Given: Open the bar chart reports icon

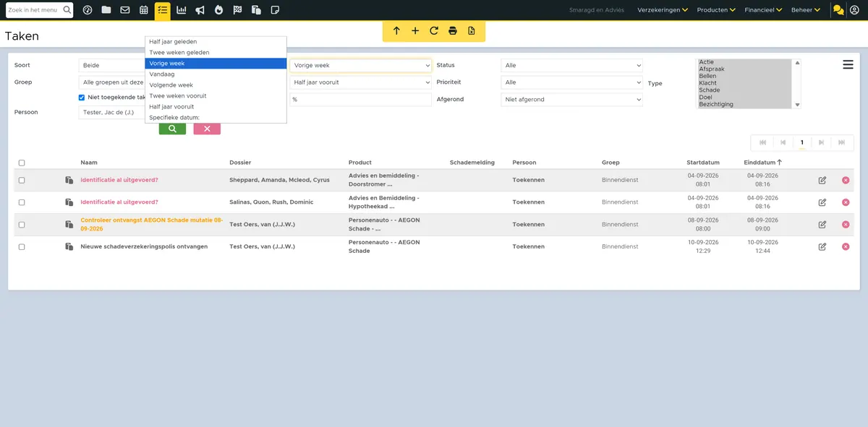Looking at the screenshot, I should pyautogui.click(x=182, y=10).
